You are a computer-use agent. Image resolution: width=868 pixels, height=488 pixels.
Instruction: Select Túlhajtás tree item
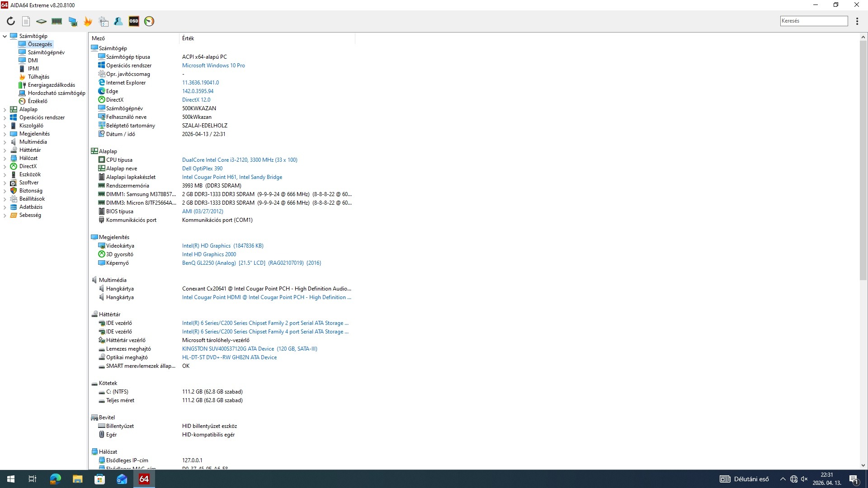click(38, 77)
